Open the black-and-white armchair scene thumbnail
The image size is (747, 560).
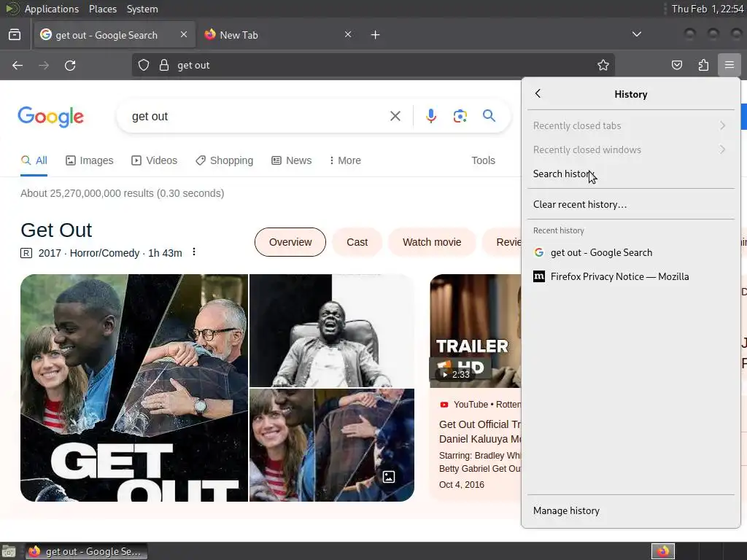(x=332, y=330)
